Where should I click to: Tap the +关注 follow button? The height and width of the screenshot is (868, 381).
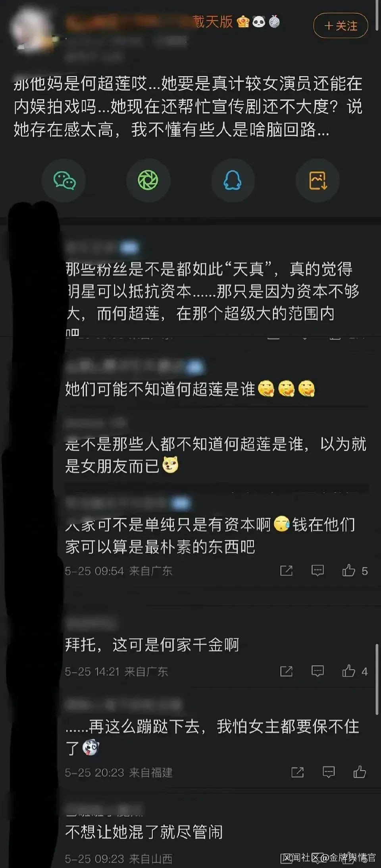tap(341, 26)
